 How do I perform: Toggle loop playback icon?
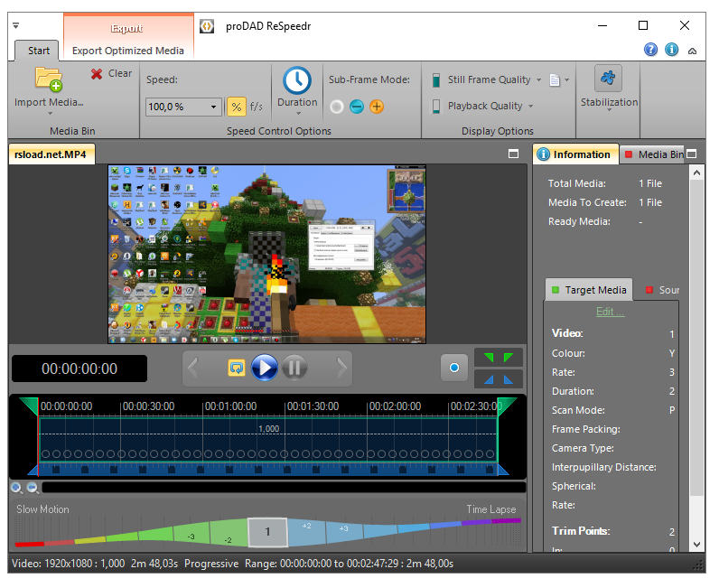pyautogui.click(x=237, y=368)
